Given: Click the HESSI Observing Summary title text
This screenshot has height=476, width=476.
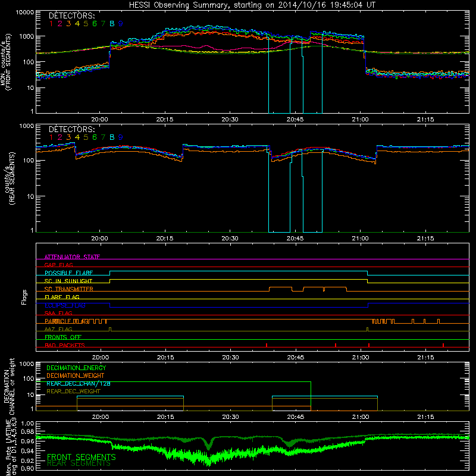Looking at the screenshot, I should click(x=252, y=5).
